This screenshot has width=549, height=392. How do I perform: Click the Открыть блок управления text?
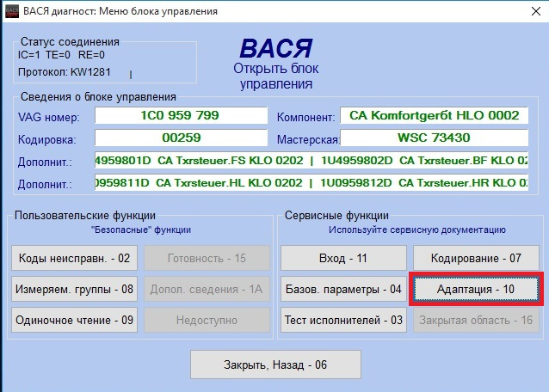(x=276, y=77)
